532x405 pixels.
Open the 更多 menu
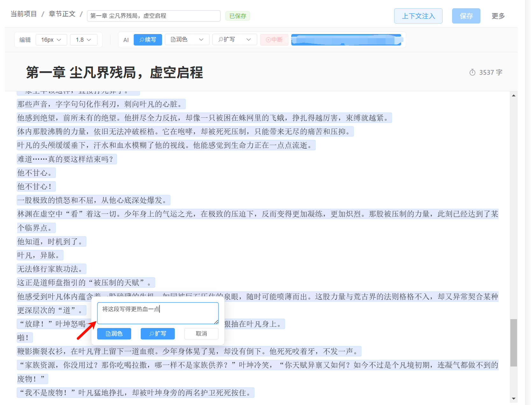[x=498, y=16]
